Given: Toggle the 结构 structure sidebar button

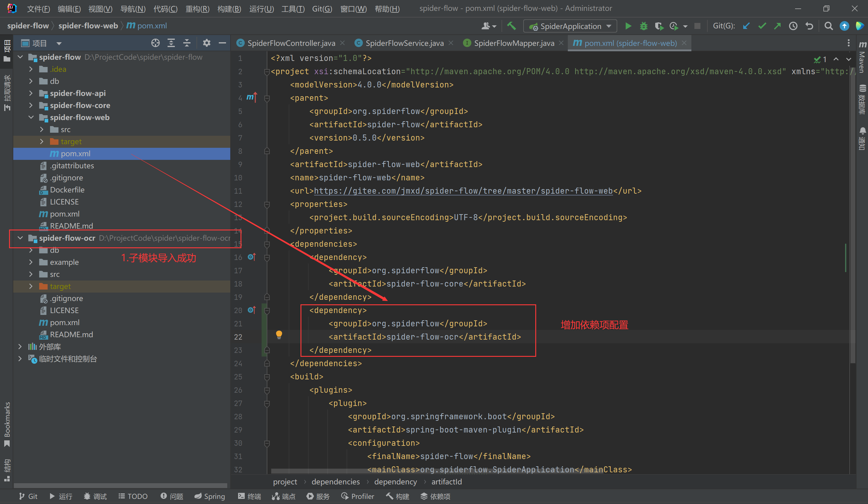Looking at the screenshot, I should [x=7, y=470].
